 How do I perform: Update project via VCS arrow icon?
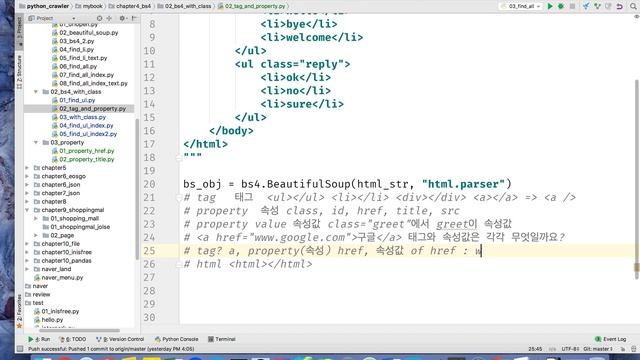586,6
